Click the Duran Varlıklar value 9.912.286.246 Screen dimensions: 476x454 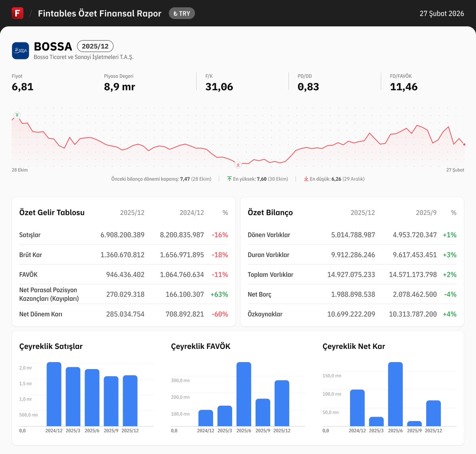coord(353,255)
